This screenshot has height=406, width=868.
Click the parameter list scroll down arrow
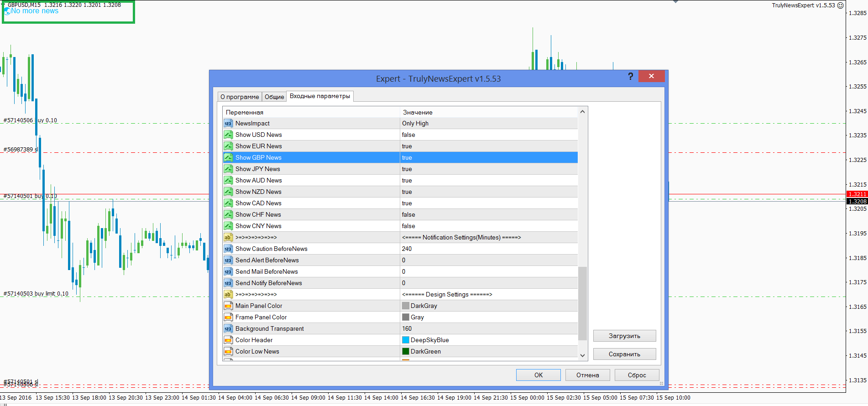[582, 355]
